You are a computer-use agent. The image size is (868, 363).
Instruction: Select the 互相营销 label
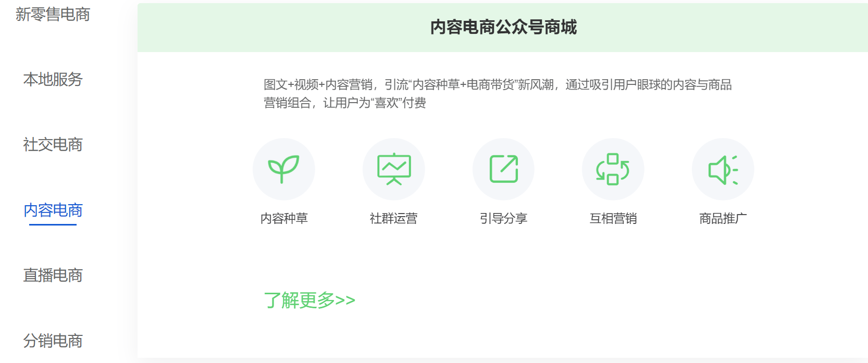pos(613,218)
